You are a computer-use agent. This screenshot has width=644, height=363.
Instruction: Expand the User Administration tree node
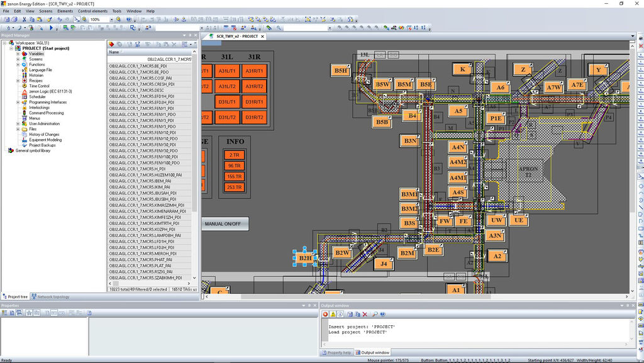(x=18, y=123)
